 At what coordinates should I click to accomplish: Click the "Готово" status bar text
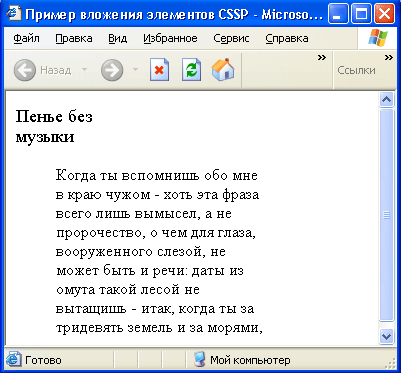(43, 360)
